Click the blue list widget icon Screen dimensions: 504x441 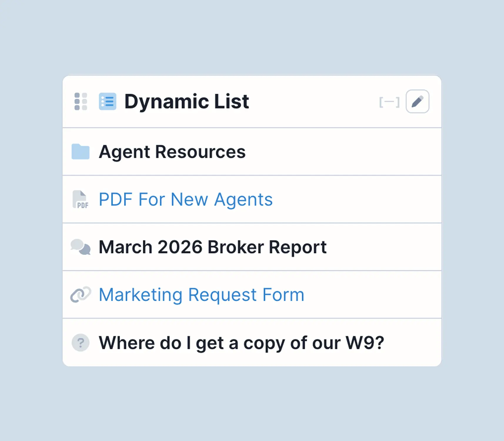click(107, 101)
